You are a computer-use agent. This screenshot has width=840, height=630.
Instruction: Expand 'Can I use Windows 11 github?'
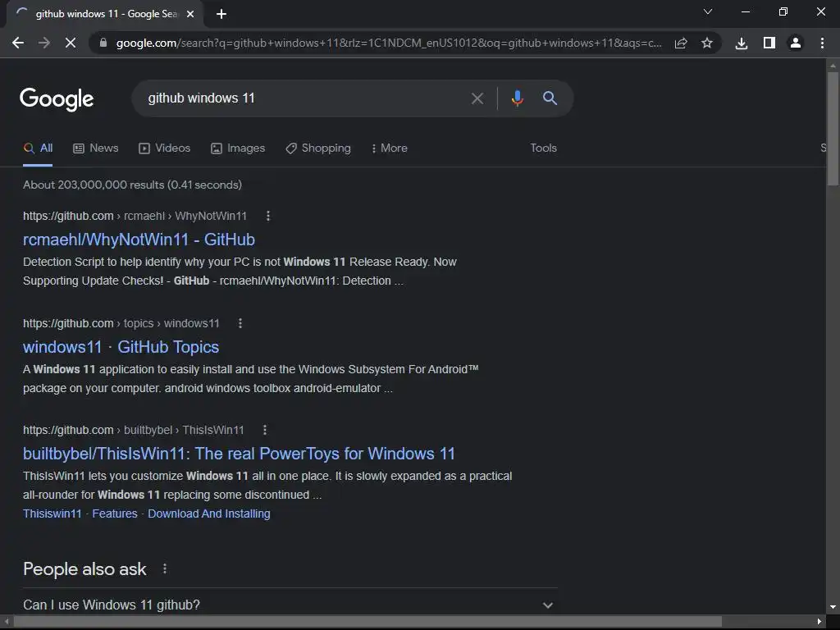click(x=290, y=605)
